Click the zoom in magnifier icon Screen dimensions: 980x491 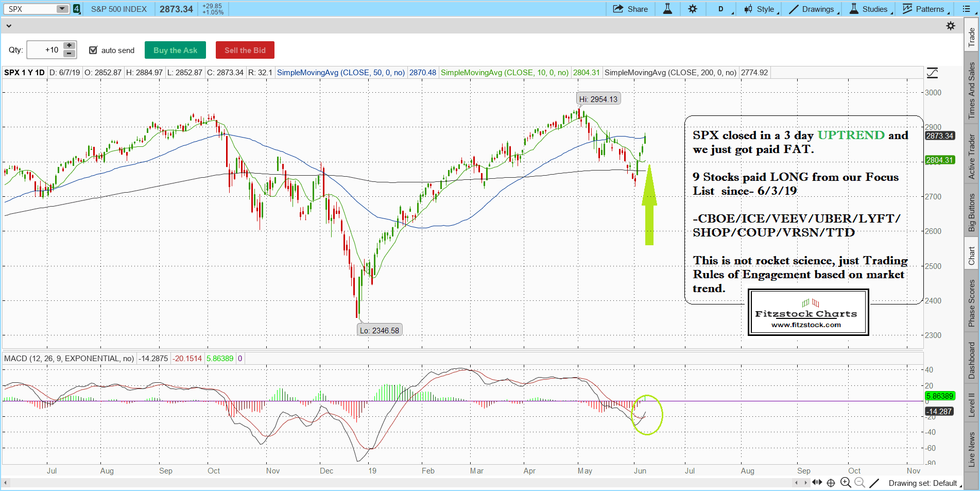tap(845, 483)
